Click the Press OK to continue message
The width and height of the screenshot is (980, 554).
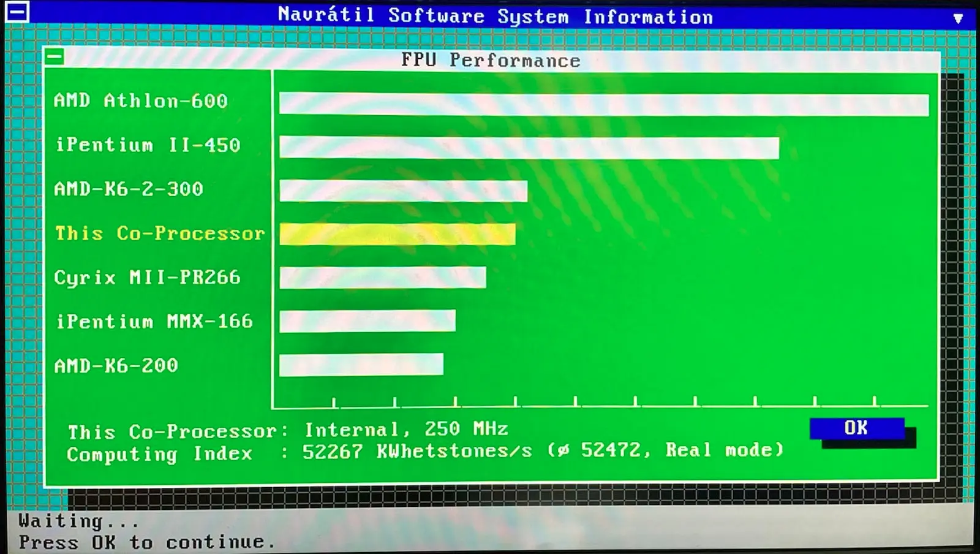tap(147, 542)
